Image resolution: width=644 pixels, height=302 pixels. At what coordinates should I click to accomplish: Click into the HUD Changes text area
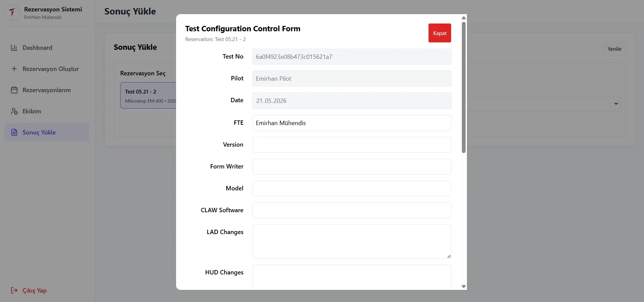coord(352,277)
